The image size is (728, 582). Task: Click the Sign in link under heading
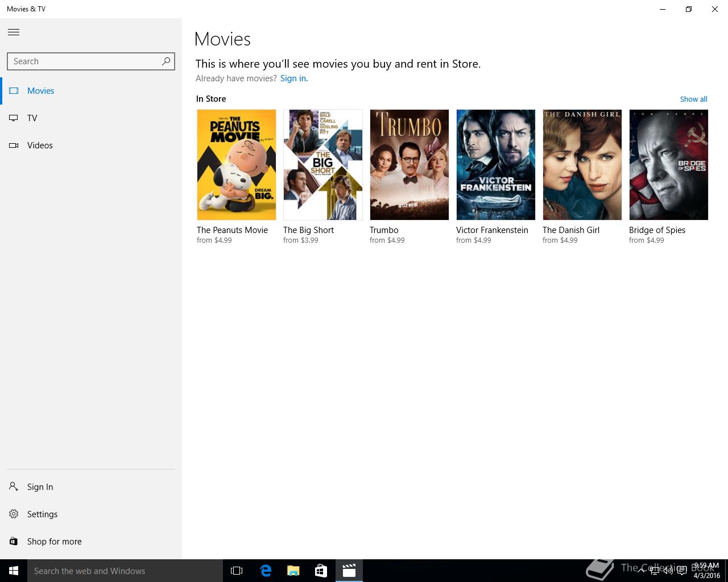[x=293, y=78]
